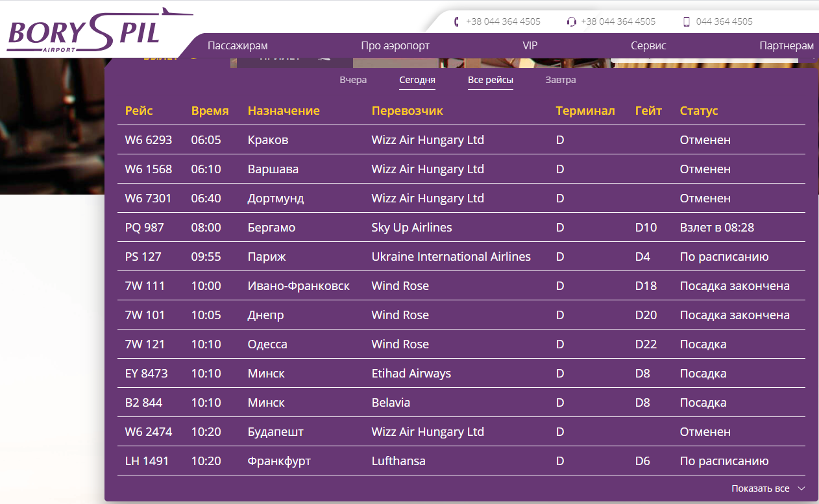819x504 pixels.
Task: Expand the list with the 'Показать все' chevron
Action: tap(801, 488)
